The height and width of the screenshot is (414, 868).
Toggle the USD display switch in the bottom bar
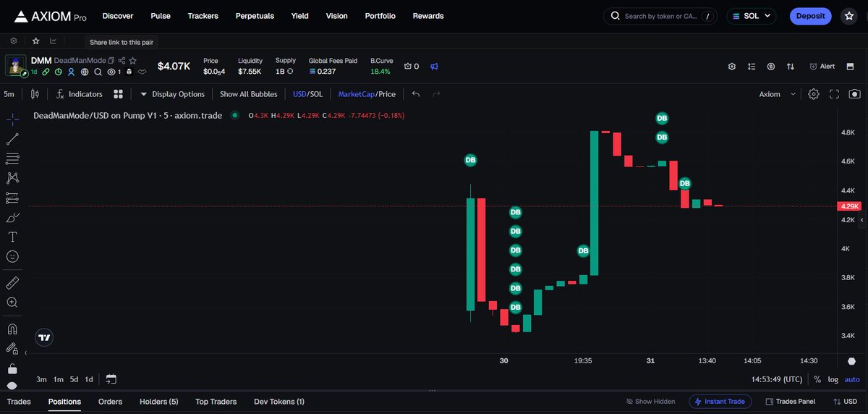(845, 401)
